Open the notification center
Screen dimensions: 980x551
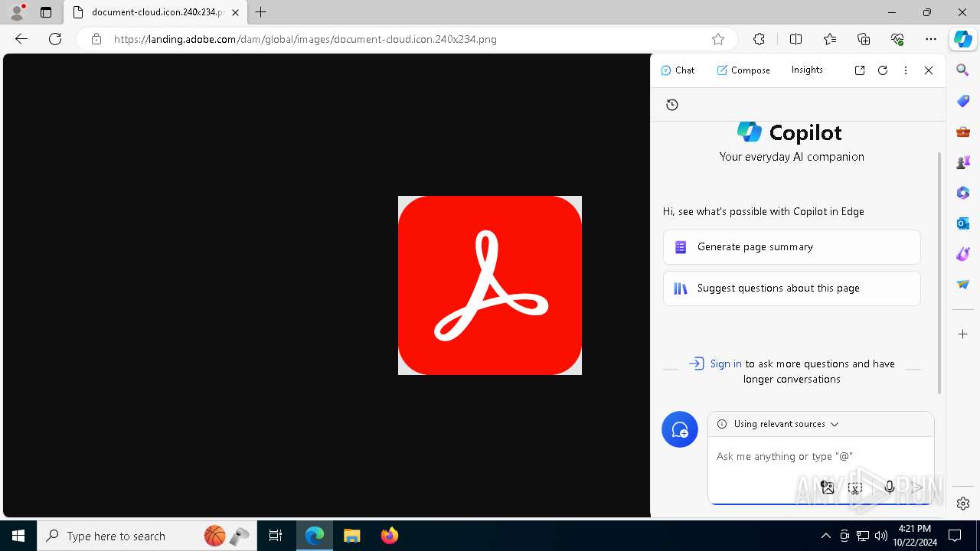pyautogui.click(x=955, y=536)
